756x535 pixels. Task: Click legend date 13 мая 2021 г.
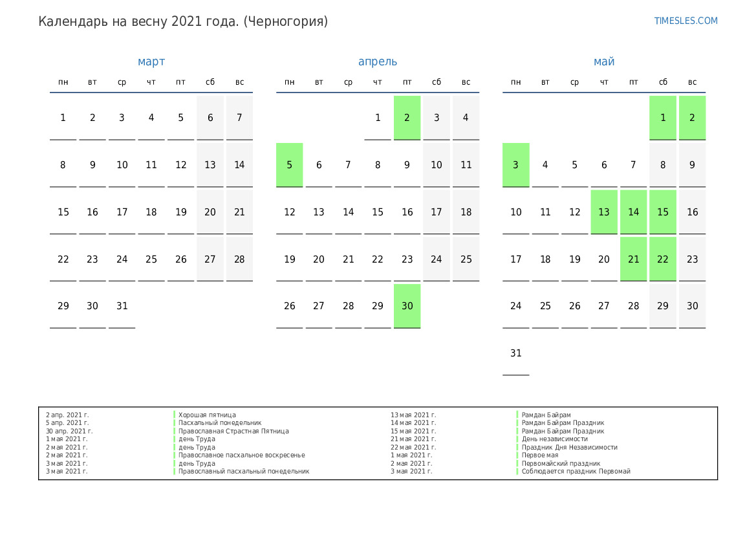(413, 415)
